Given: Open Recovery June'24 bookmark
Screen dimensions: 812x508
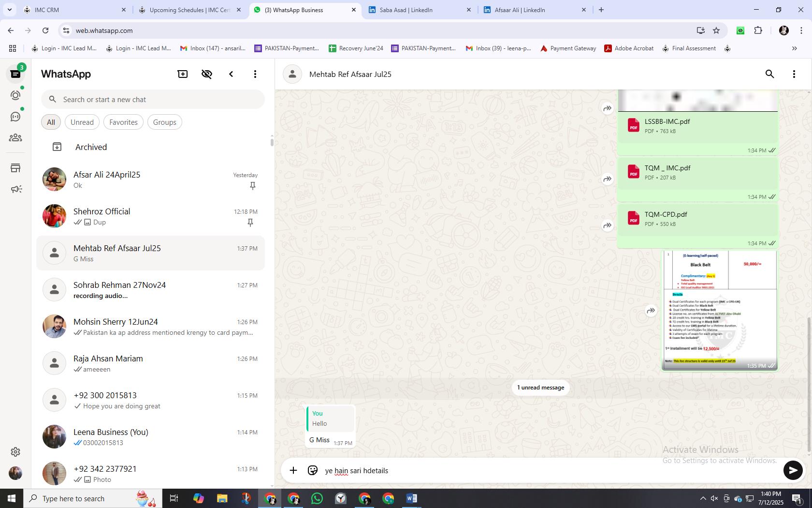Looking at the screenshot, I should [x=356, y=48].
